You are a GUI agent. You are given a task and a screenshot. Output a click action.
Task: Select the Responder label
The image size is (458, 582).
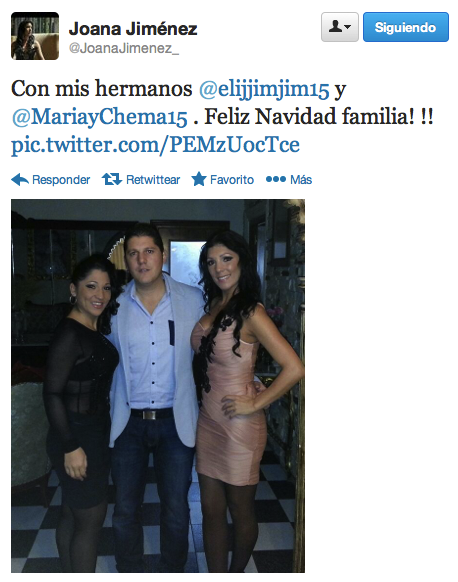pyautogui.click(x=61, y=180)
